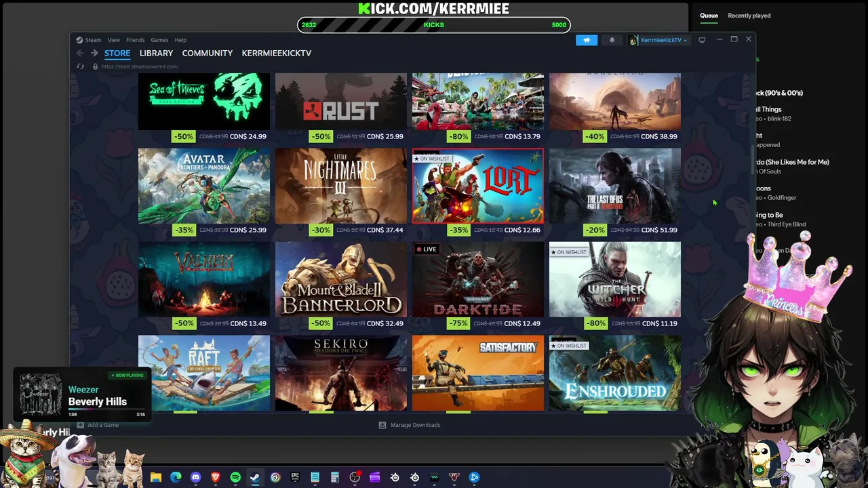This screenshot has width=868, height=488.
Task: Click the -80% discount badge under The Witcher
Action: [595, 323]
